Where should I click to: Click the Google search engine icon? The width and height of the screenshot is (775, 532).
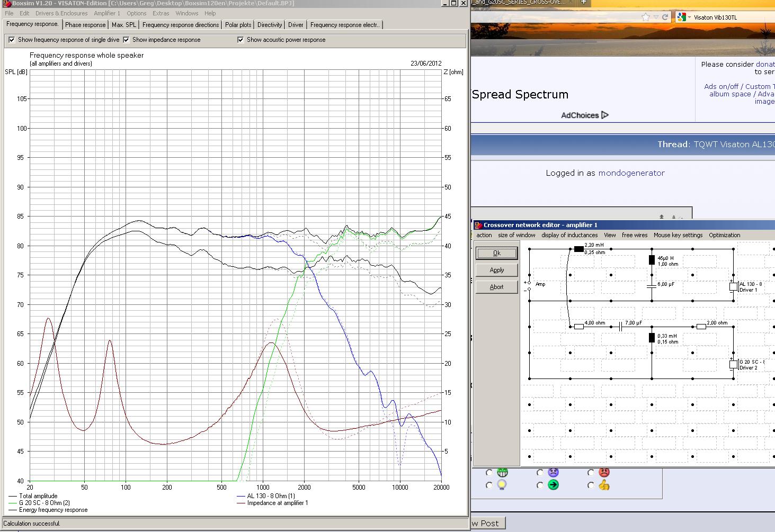(x=681, y=17)
